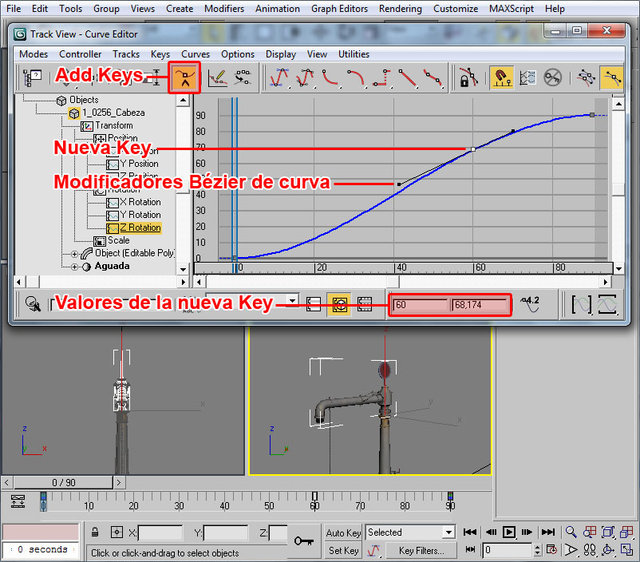Click the Reduce Keys icon

point(243,77)
